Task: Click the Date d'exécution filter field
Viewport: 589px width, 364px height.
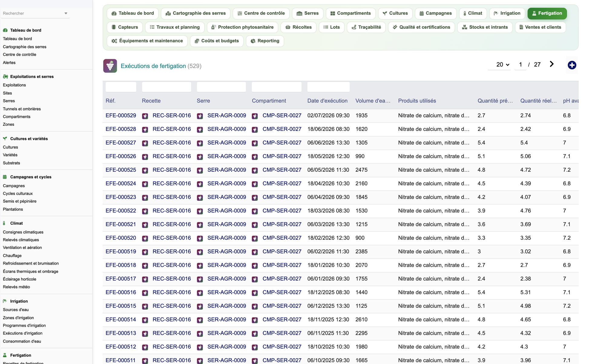Action: point(328,87)
